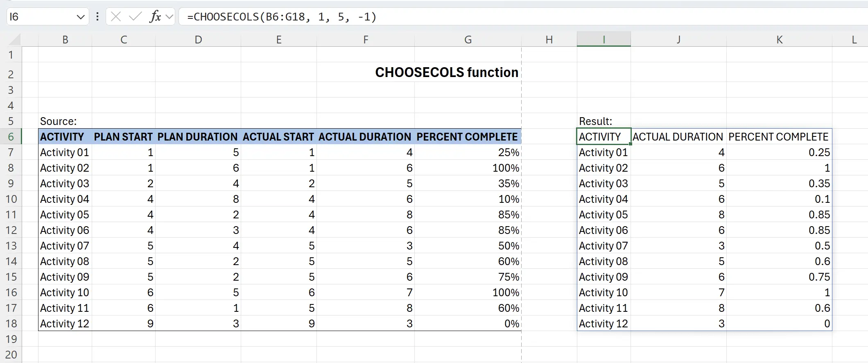This screenshot has width=868, height=363.
Task: Select the 'PLAN START' header cell
Action: pos(124,137)
